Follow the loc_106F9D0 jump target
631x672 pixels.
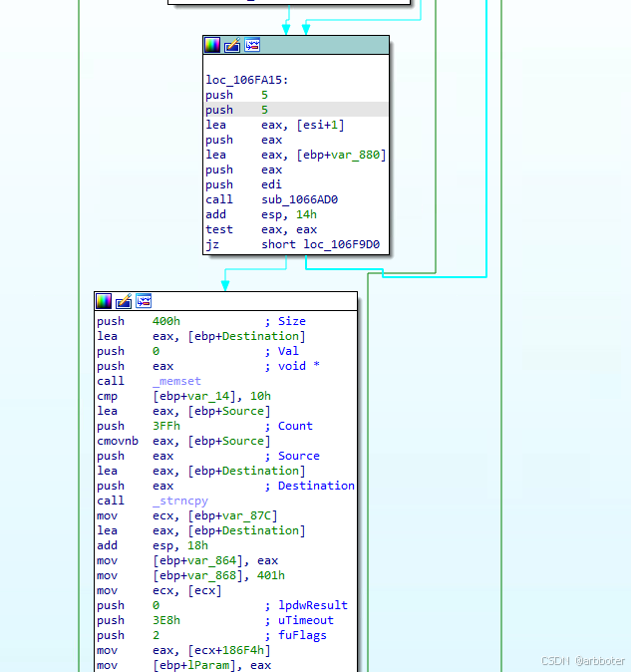tap(341, 244)
